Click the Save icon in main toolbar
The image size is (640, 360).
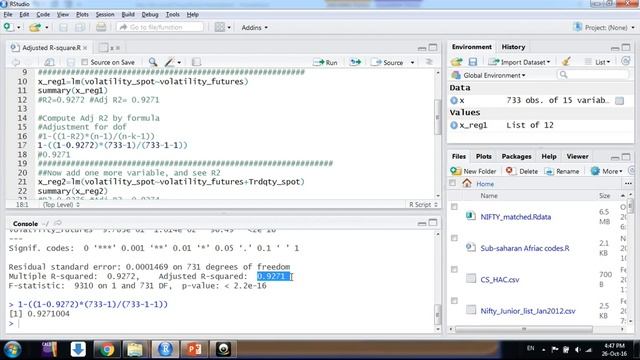click(63, 27)
